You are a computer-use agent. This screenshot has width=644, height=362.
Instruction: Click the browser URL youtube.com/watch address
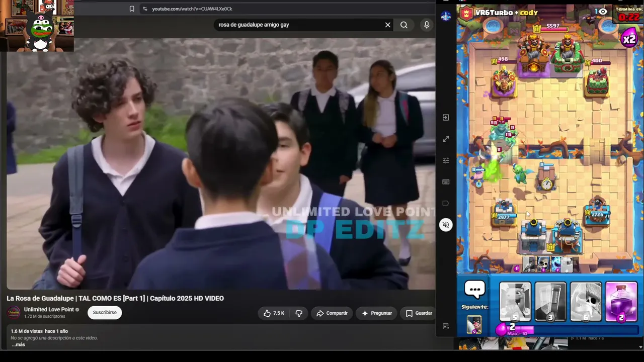(192, 9)
